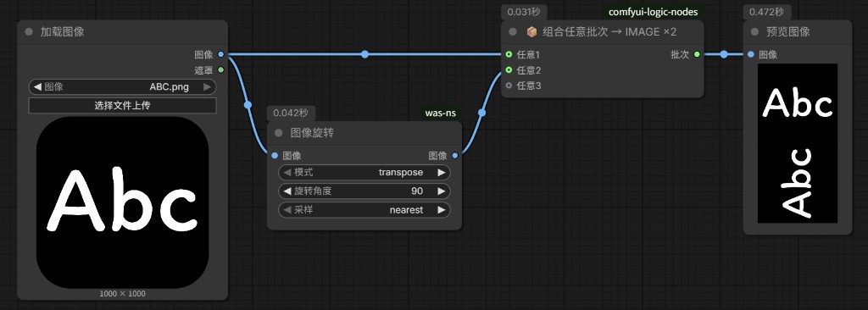Select previous image file with left arrow
This screenshot has height=310, width=868.
37,87
